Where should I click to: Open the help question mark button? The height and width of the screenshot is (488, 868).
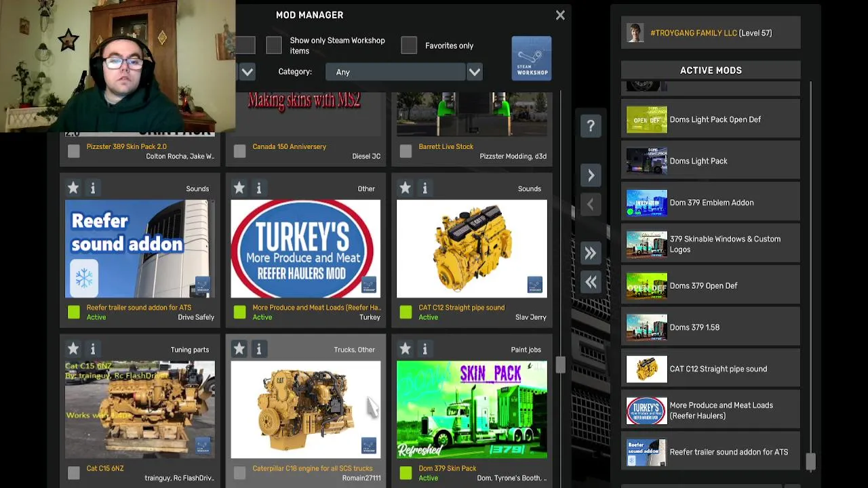pos(591,126)
